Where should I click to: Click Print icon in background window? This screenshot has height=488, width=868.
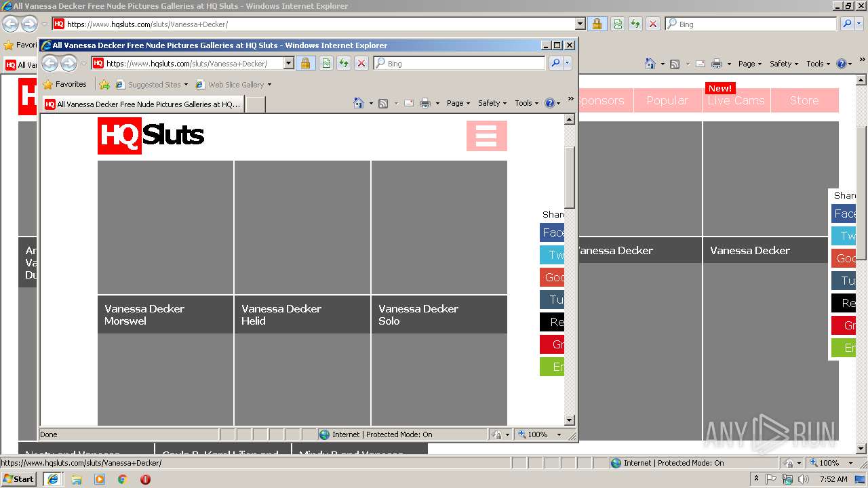717,64
